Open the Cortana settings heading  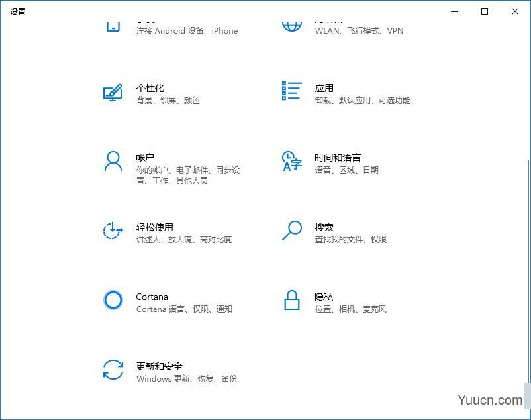[152, 297]
